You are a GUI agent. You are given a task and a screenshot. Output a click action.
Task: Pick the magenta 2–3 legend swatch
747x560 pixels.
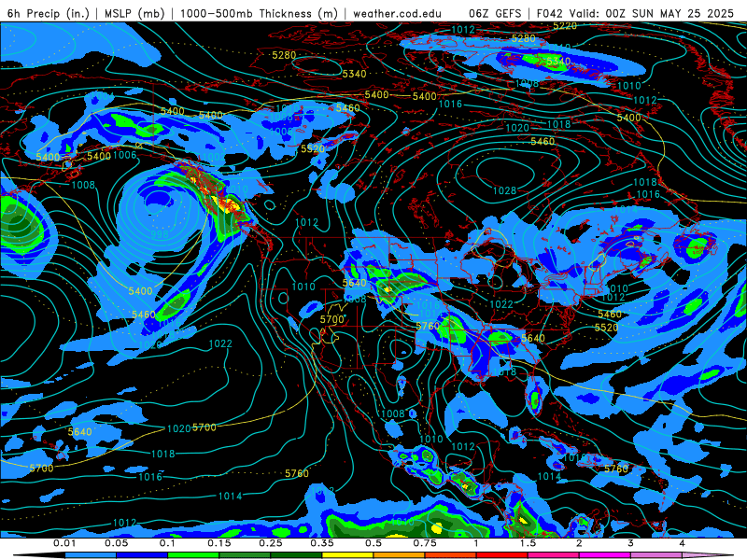[x=605, y=555]
